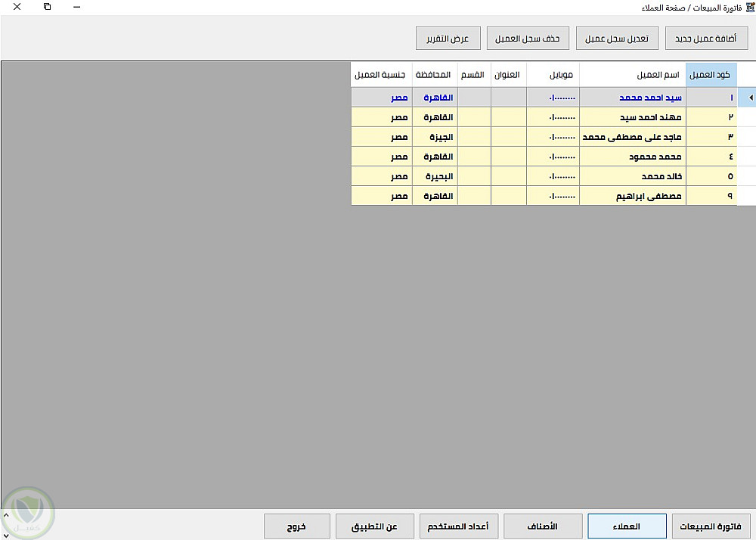
Task: Click the restore window icon
Action: tap(47, 7)
